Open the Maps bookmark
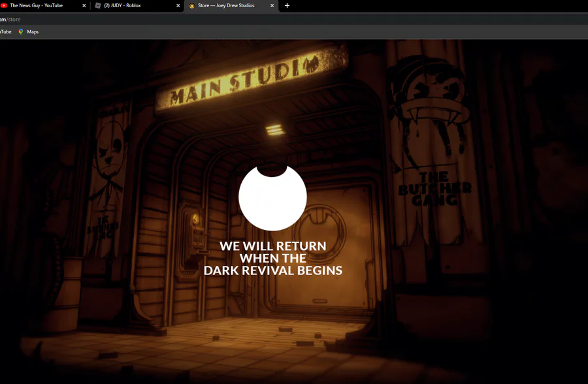This screenshot has height=384, width=588. pos(29,32)
